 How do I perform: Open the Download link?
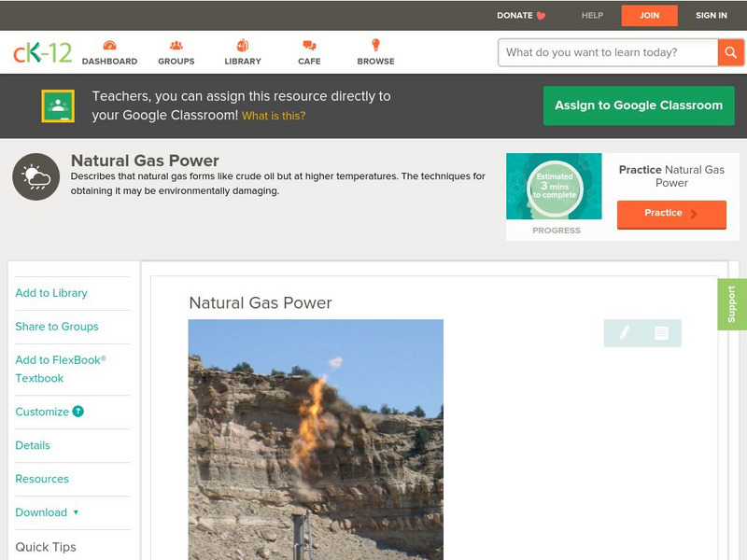point(41,512)
